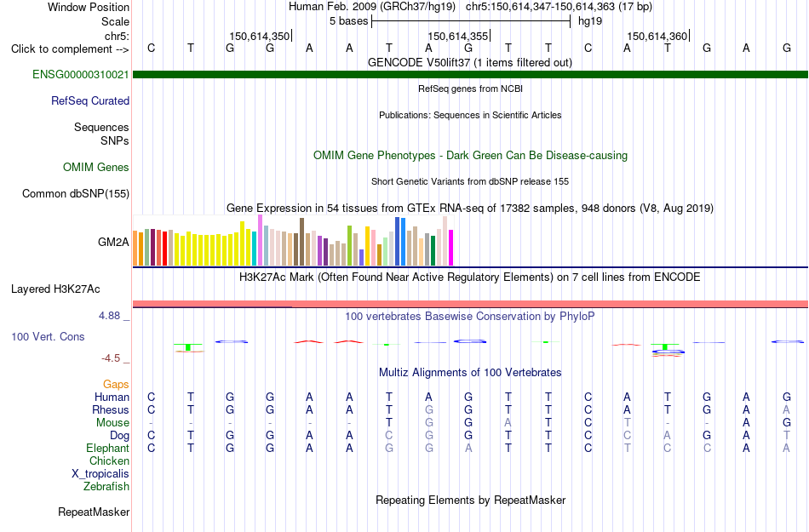The height and width of the screenshot is (532, 809).
Task: Click the ENSG00000310021 gene label
Action: (81, 74)
